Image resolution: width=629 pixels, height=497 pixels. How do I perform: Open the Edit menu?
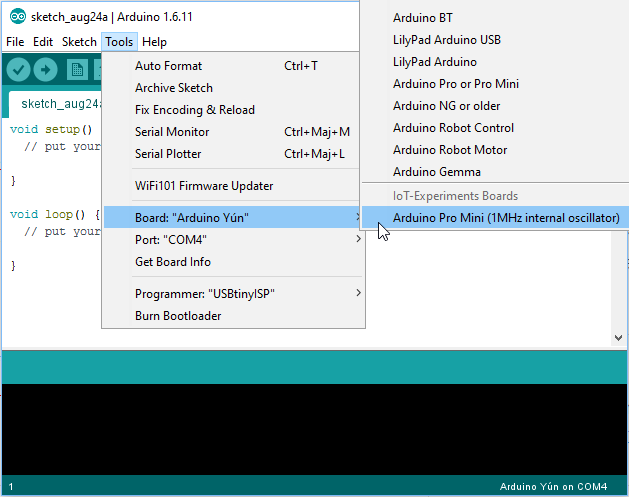point(43,42)
